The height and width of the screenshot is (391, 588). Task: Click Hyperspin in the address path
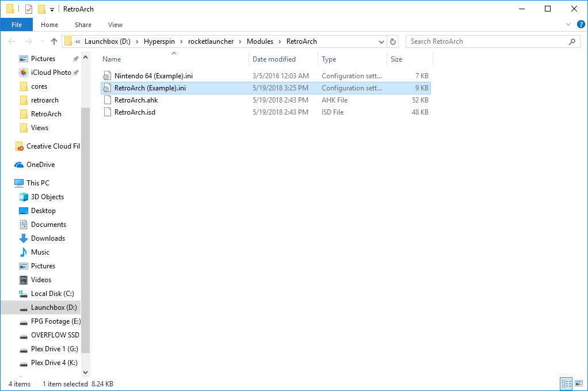pos(159,41)
